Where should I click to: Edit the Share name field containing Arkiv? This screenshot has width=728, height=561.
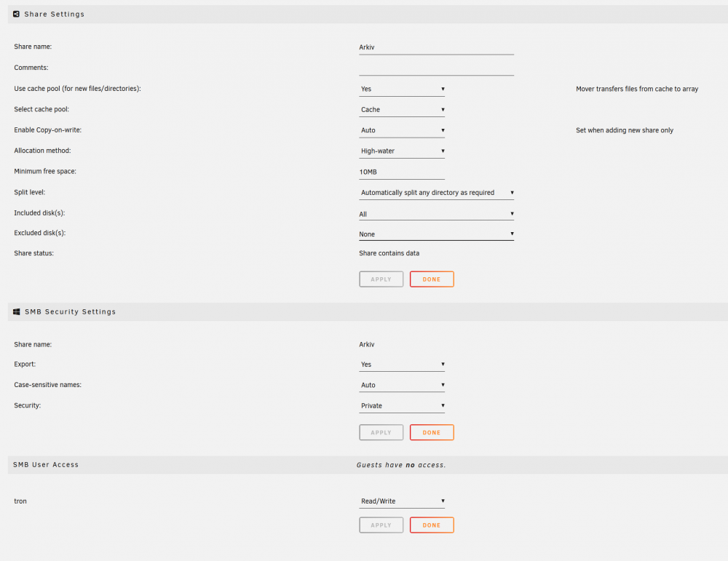click(436, 47)
